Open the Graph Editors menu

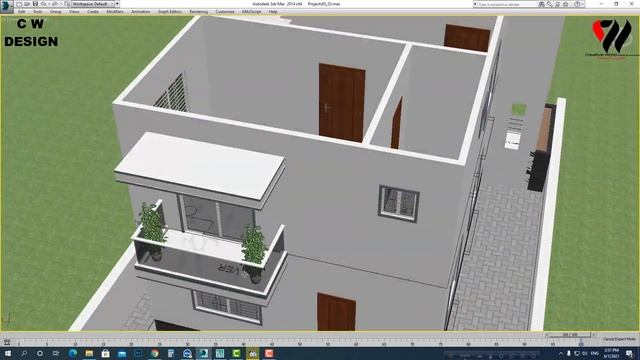tap(169, 12)
